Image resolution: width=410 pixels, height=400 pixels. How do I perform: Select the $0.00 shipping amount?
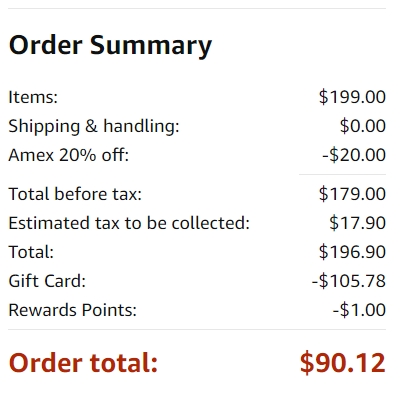(x=363, y=126)
